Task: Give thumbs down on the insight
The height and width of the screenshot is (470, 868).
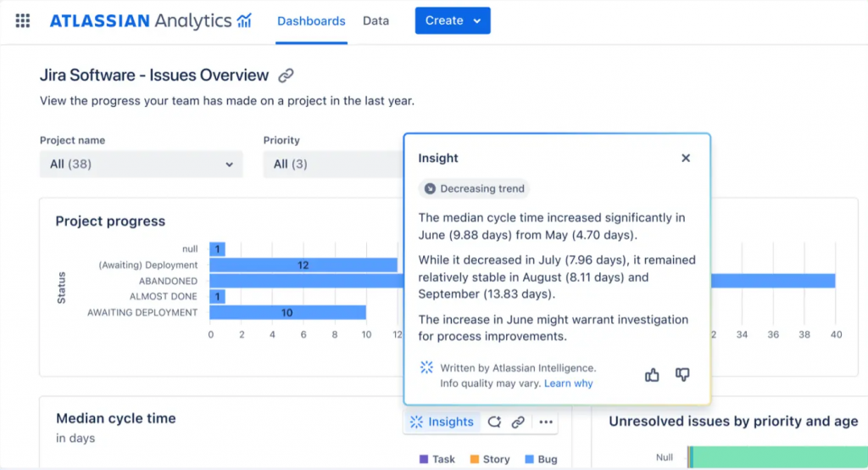Action: (682, 375)
